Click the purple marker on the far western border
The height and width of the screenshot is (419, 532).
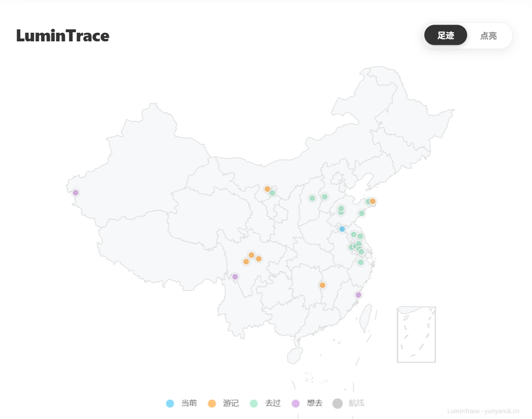coord(75,193)
